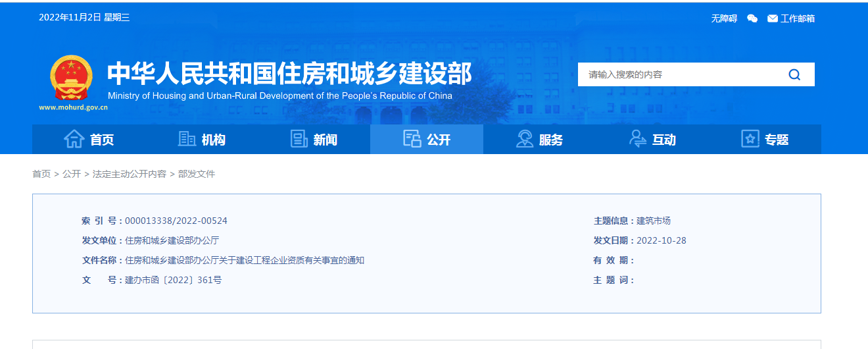Open the WeChat icon in header
The width and height of the screenshot is (868, 349).
pyautogui.click(x=752, y=18)
